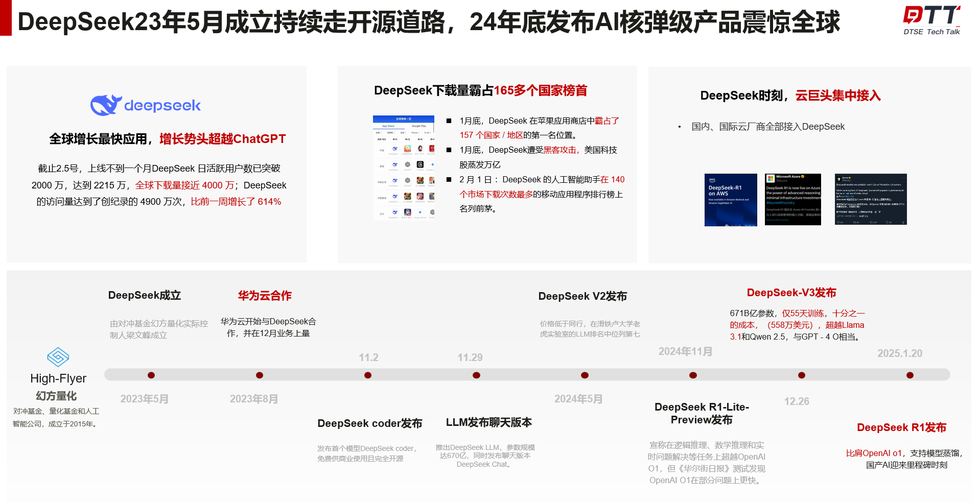Viewport: 980px width, 502px height.
Task: Click the '11.29' date label
Action: coord(470,357)
